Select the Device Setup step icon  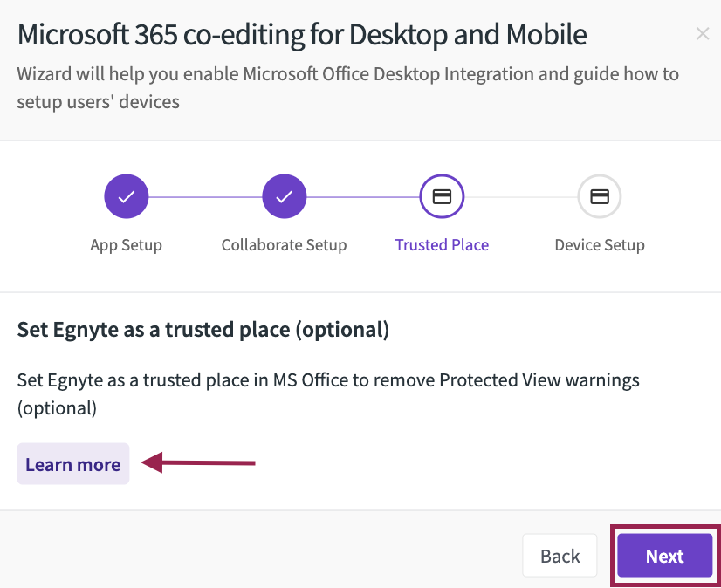tap(600, 196)
